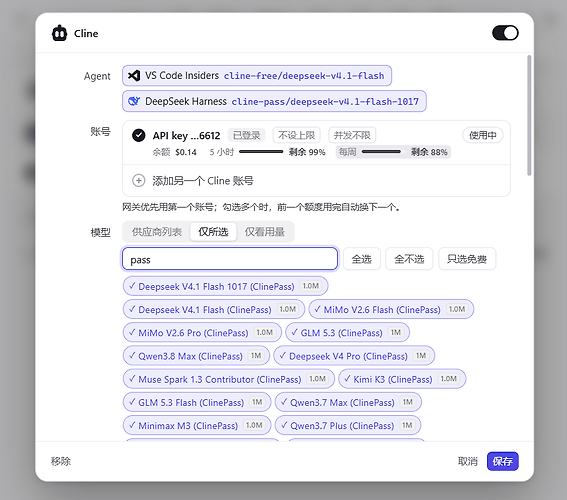Deselect GLM 5.3 Flash (ClinePass)

pyautogui.click(x=197, y=402)
